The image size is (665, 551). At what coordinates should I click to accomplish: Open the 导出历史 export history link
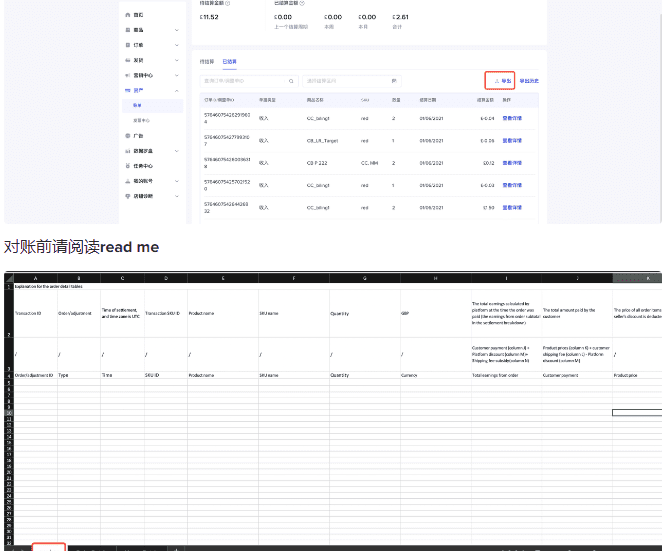click(529, 81)
